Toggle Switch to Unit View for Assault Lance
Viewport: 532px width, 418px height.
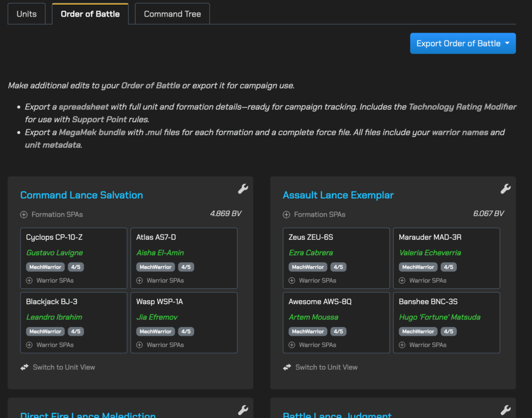[326, 367]
